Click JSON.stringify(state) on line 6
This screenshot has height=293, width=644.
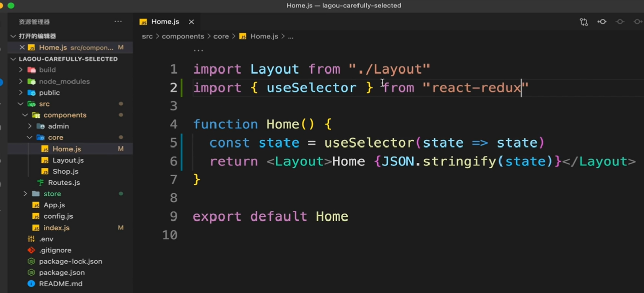point(468,161)
